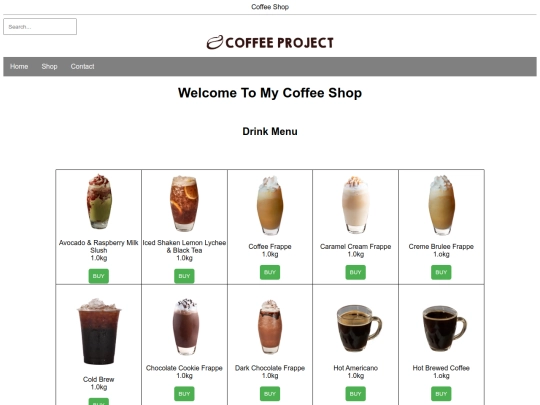This screenshot has height=405, width=540.
Task: Select the Caramel Cream Frappe picture
Action: click(355, 205)
